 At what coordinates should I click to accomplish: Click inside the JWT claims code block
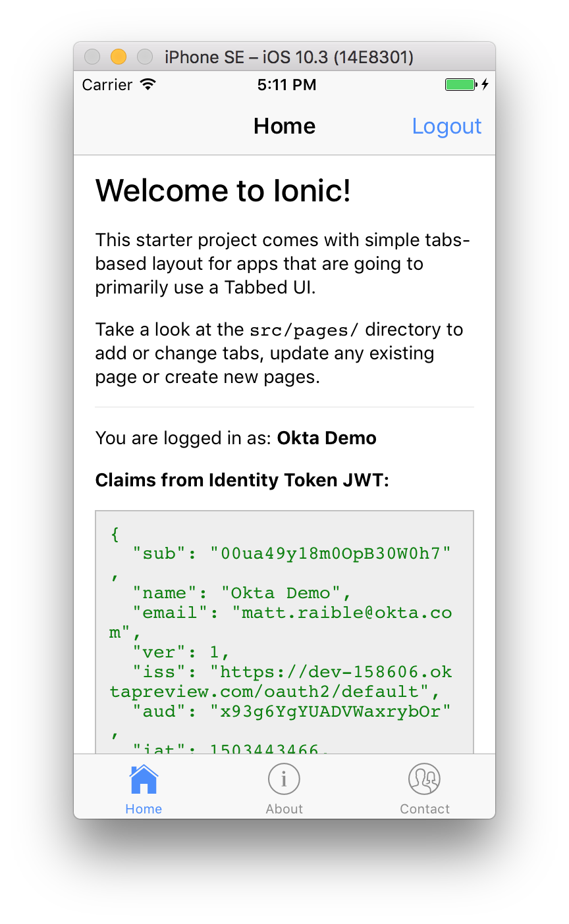(x=284, y=632)
